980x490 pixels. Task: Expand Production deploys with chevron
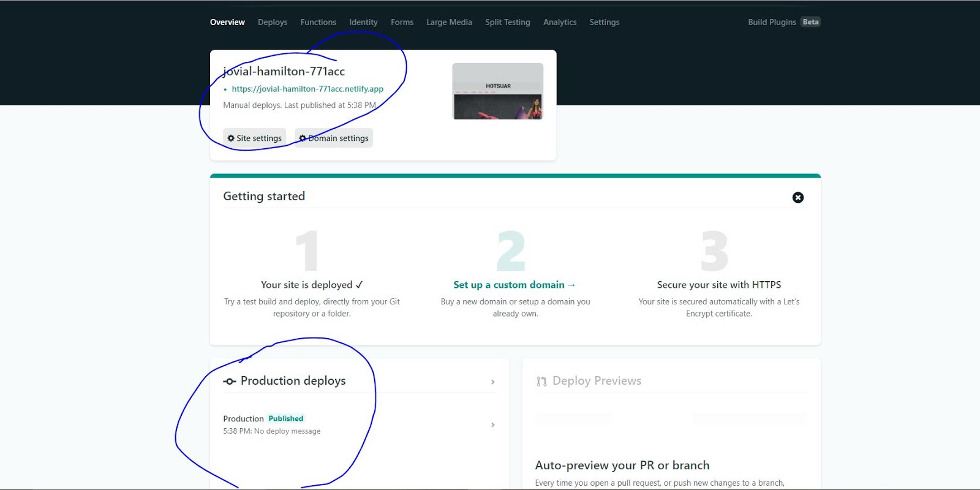(493, 382)
